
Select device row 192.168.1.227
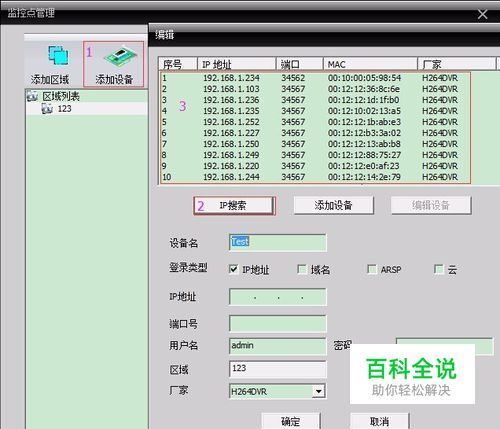click(315, 133)
